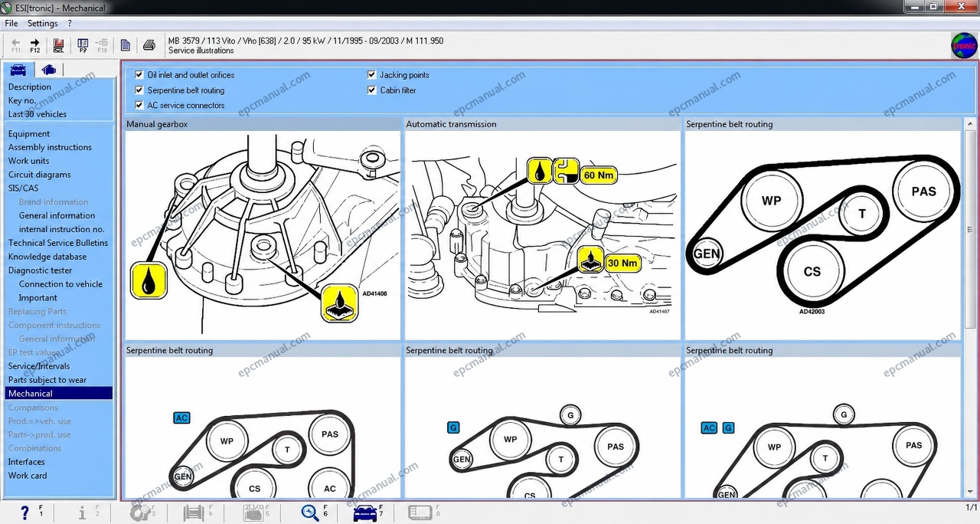Select the blue component tab icon
This screenshot has height=524, width=980.
(x=49, y=70)
